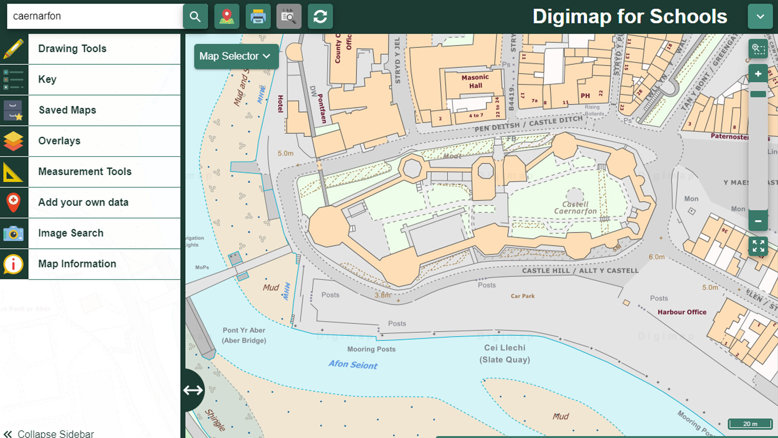
Task: Click the Image Search camera icon
Action: [x=13, y=233]
